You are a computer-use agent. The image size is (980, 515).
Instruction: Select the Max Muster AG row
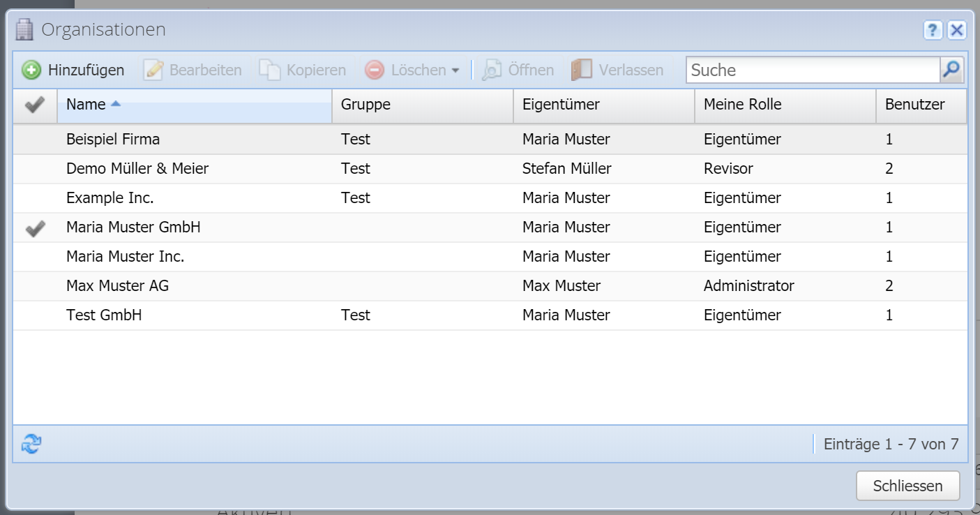tap(117, 286)
